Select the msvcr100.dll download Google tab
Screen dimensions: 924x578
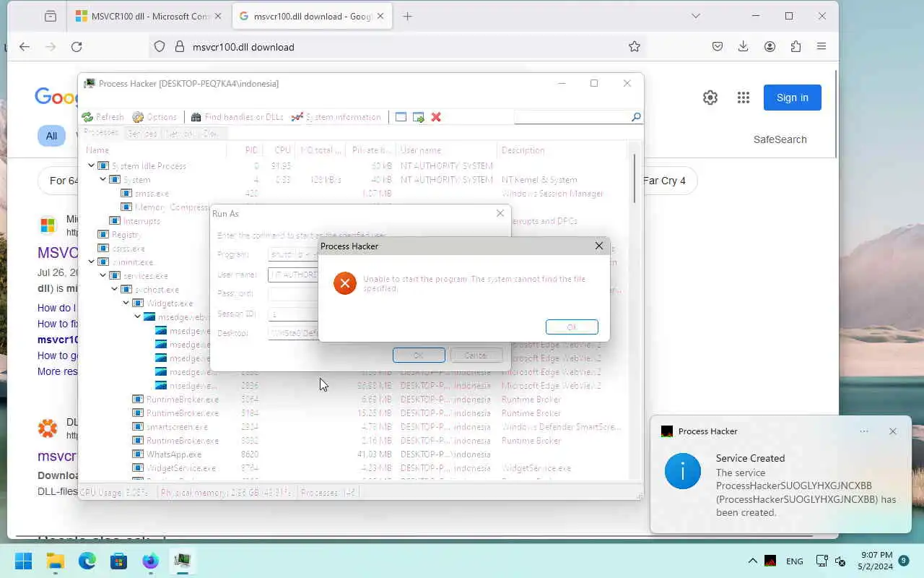[312, 16]
